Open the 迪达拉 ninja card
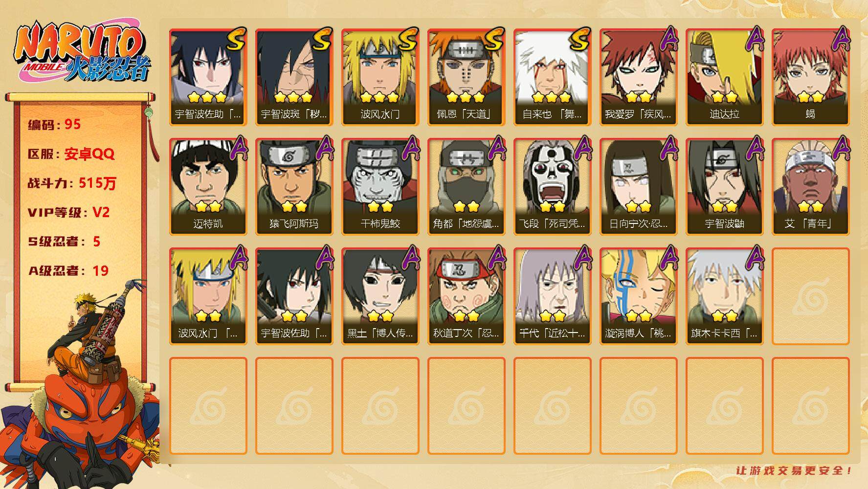Screen dimensions: 868x489 point(724,77)
